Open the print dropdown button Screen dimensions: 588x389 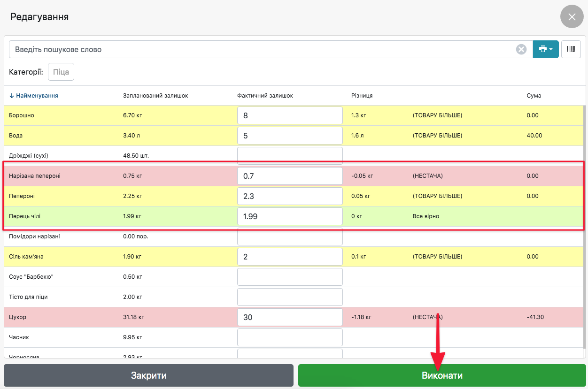point(545,49)
